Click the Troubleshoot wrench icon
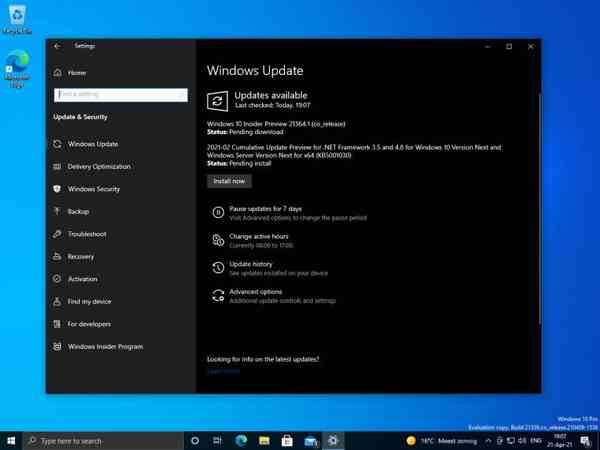Viewport: 600px width, 450px height. pos(57,234)
